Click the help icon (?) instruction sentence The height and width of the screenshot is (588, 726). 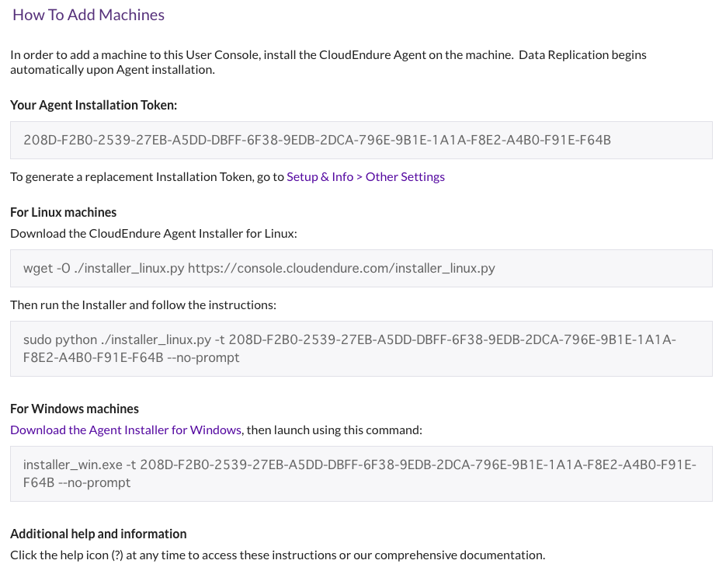point(277,555)
